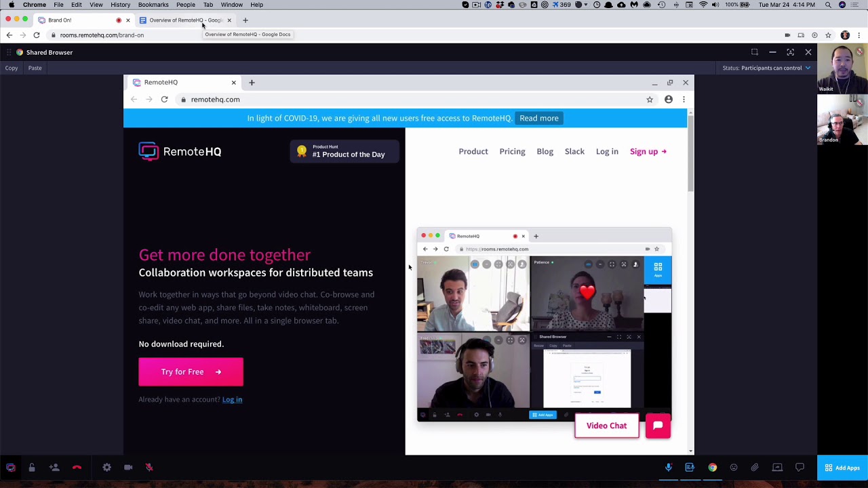This screenshot has width=868, height=488.
Task: Click Paste in Shared Browser toolbar
Action: (x=35, y=68)
